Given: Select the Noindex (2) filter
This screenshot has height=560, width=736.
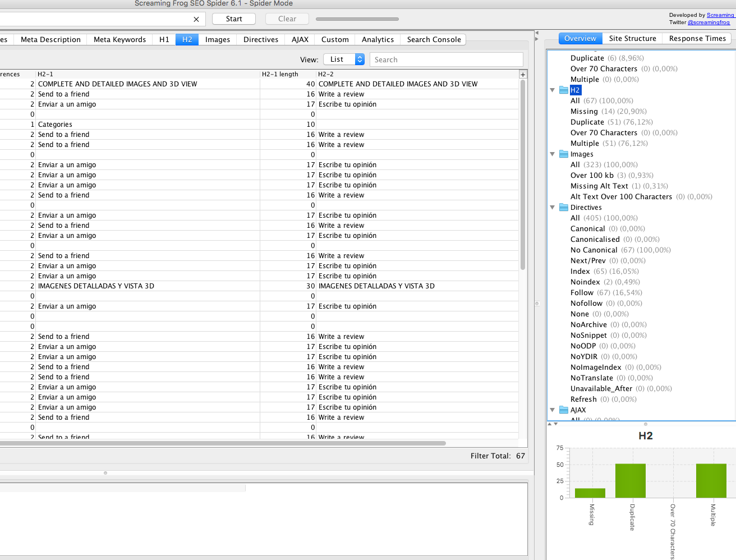Looking at the screenshot, I should point(605,282).
